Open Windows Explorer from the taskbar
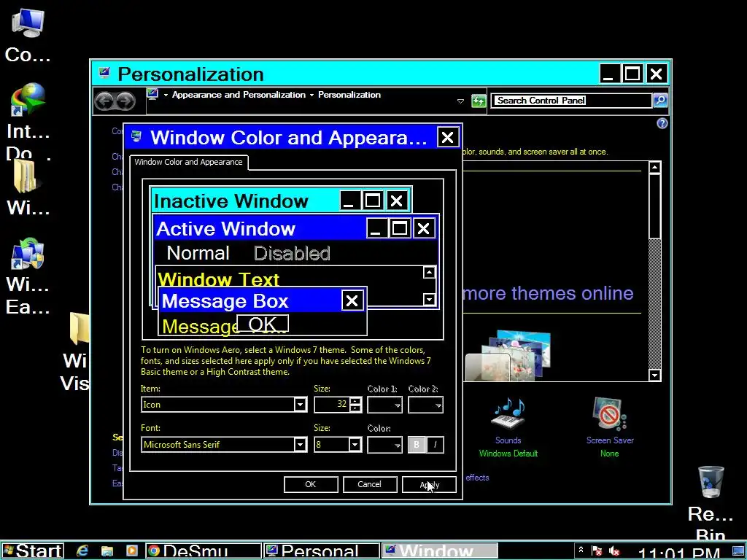The width and height of the screenshot is (747, 560). (x=107, y=551)
